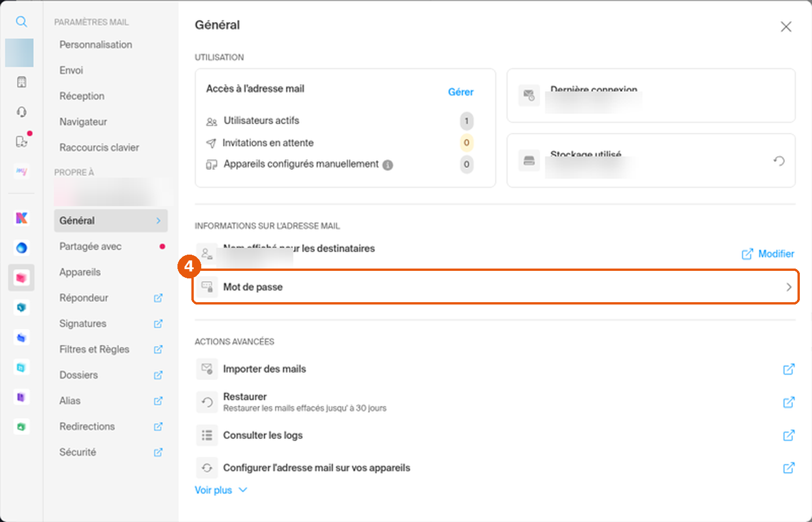Open support via the headset icon

click(x=21, y=112)
